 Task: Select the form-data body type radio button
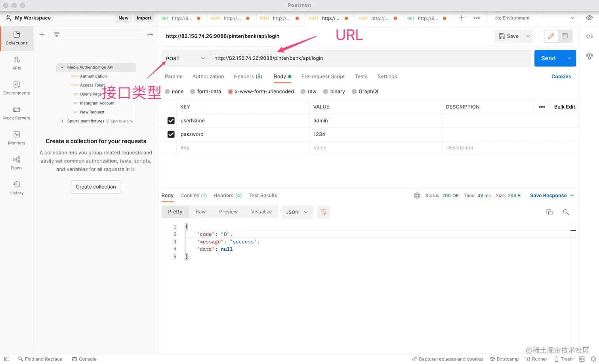(x=193, y=91)
